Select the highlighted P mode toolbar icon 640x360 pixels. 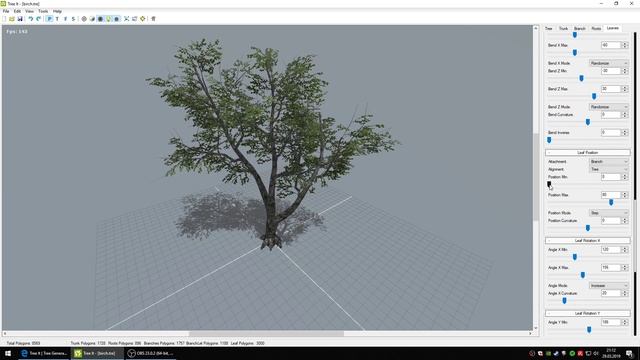[49, 19]
